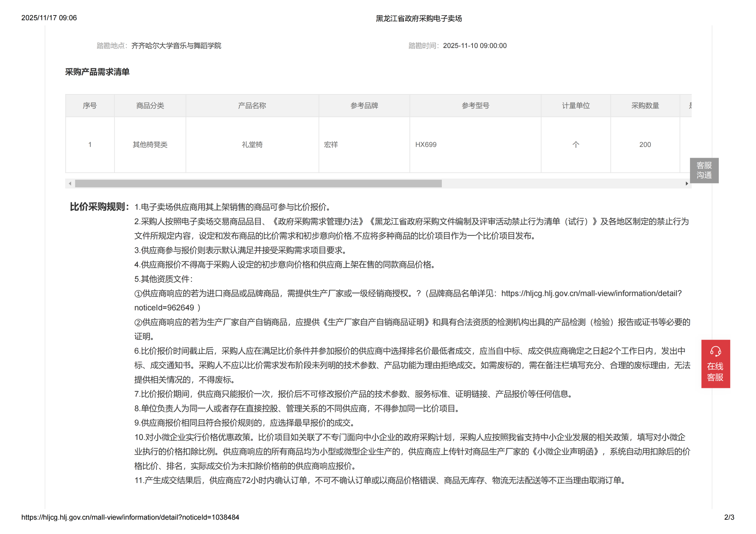Select the 礼堂椅 product name cell
Screen dimensions: 756x534
tap(252, 145)
